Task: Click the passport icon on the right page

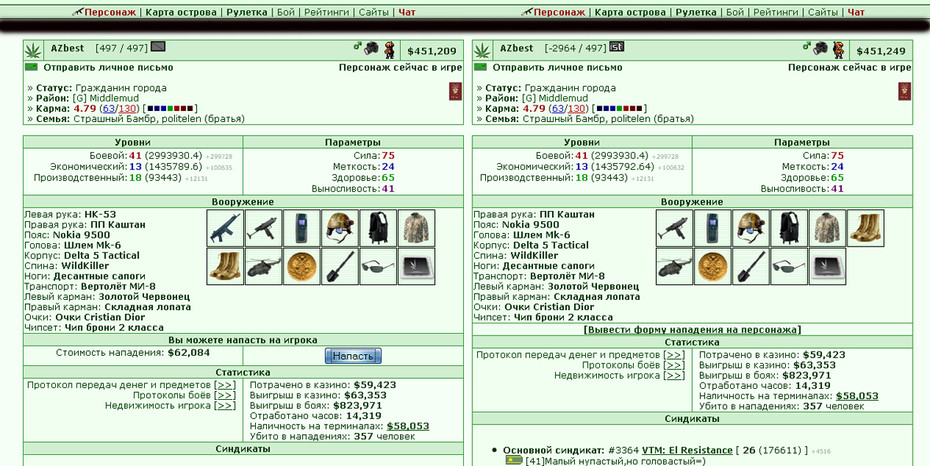Action: tap(904, 91)
